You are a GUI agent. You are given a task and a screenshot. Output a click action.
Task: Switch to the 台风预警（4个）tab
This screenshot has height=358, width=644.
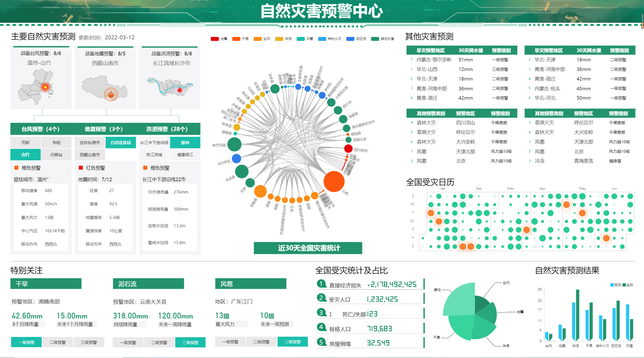(41, 129)
